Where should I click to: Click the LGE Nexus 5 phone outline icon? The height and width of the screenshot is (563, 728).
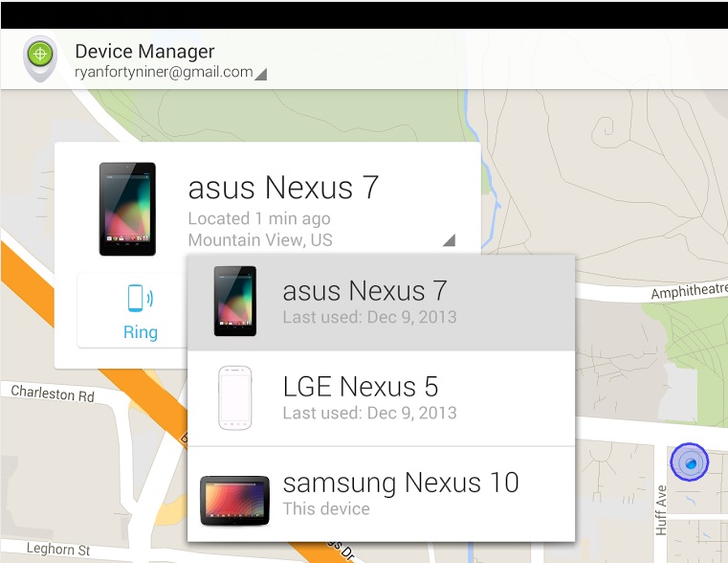pos(235,398)
